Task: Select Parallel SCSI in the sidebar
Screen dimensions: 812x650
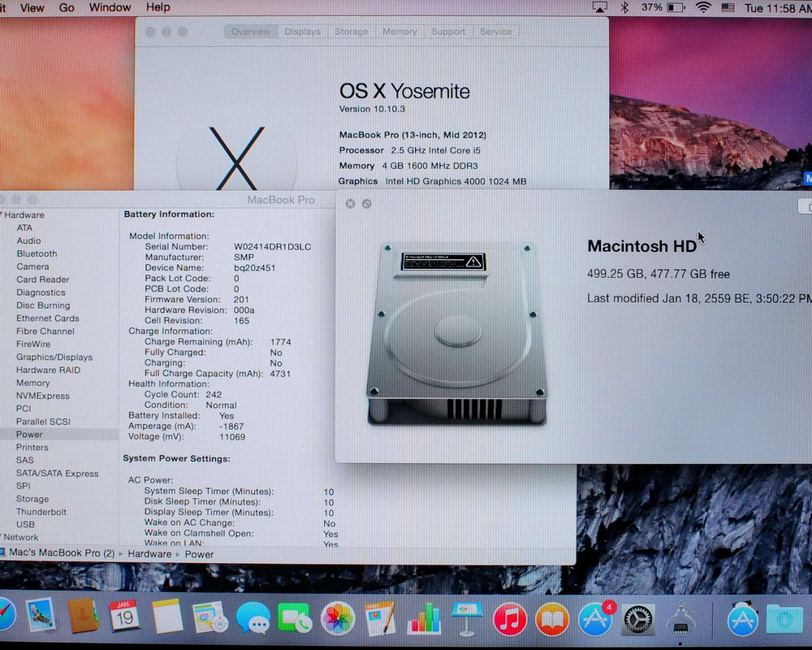Action: click(x=43, y=422)
